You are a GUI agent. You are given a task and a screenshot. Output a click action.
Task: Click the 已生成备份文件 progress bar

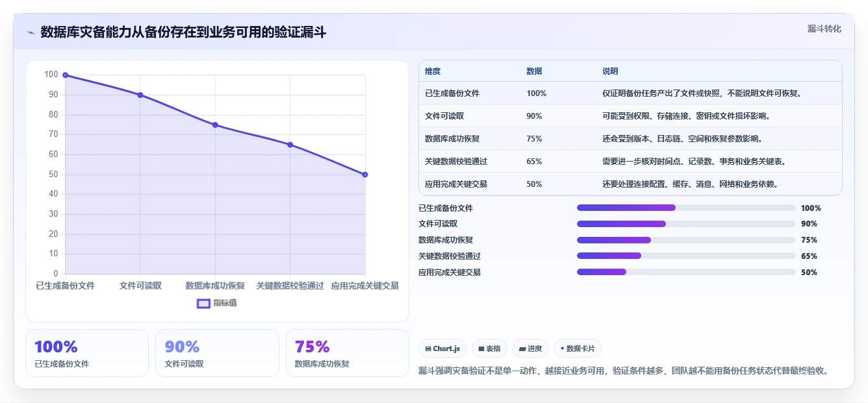pos(686,208)
